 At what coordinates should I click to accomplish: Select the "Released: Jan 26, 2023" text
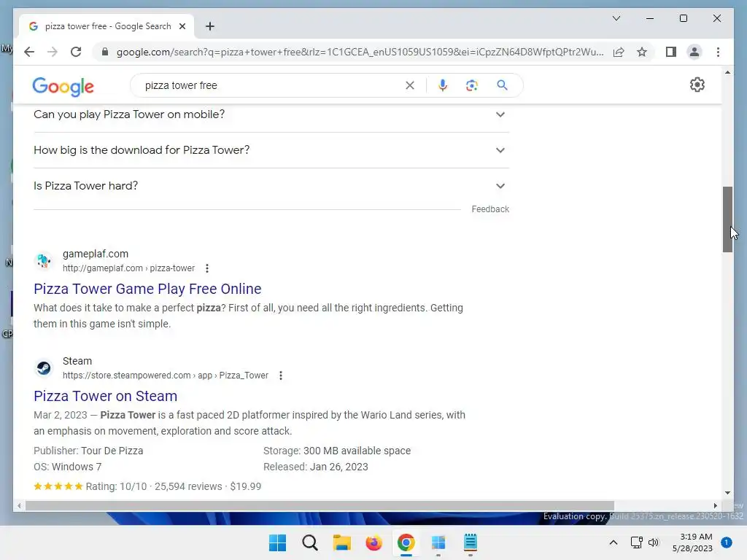click(316, 467)
